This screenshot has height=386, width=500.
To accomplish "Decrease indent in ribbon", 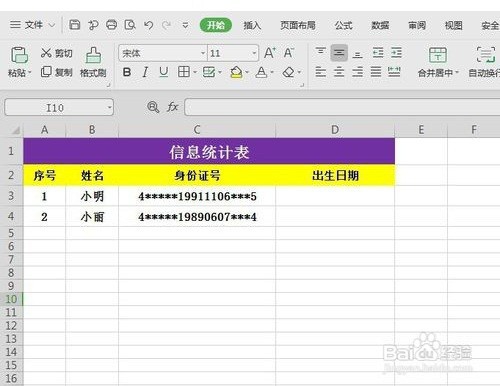I will (378, 53).
